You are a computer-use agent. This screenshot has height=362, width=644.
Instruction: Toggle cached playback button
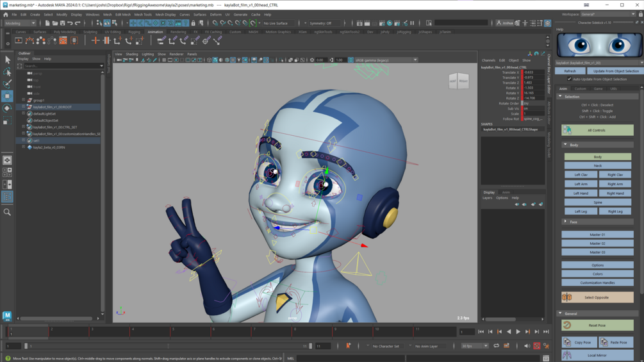click(506, 346)
